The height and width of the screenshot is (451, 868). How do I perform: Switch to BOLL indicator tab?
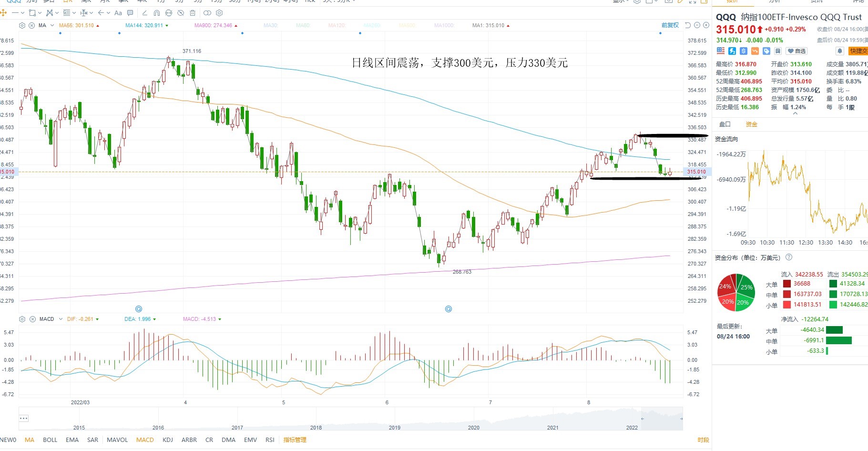point(50,440)
